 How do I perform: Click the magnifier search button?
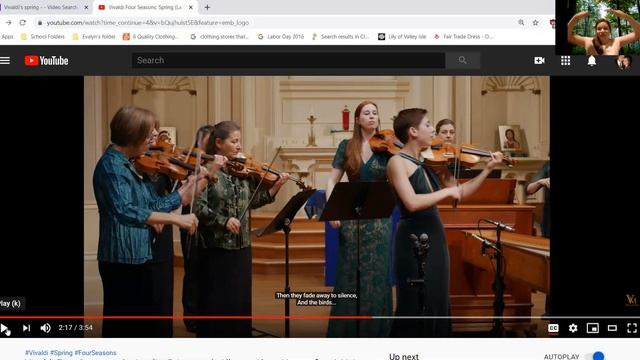462,60
